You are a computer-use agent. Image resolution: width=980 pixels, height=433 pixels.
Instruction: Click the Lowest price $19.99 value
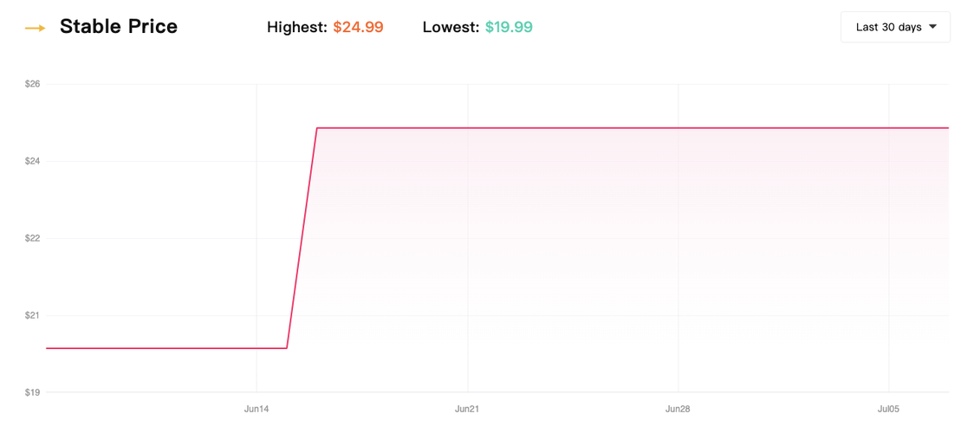pyautogui.click(x=509, y=28)
